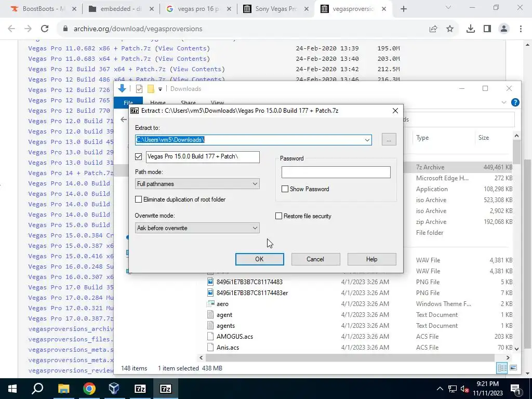Screen dimensions: 532x399
Task: Toggle the Chrome side panel icon
Action: pos(487,29)
